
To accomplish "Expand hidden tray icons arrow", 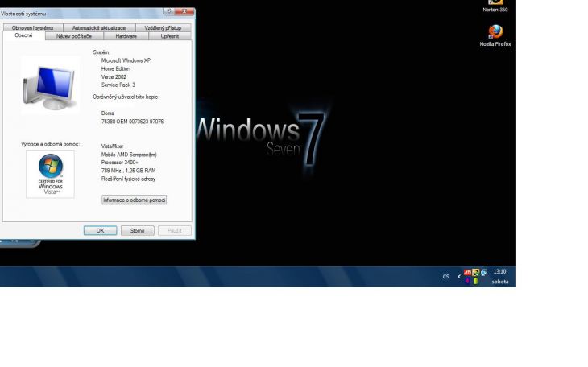I will pos(458,277).
